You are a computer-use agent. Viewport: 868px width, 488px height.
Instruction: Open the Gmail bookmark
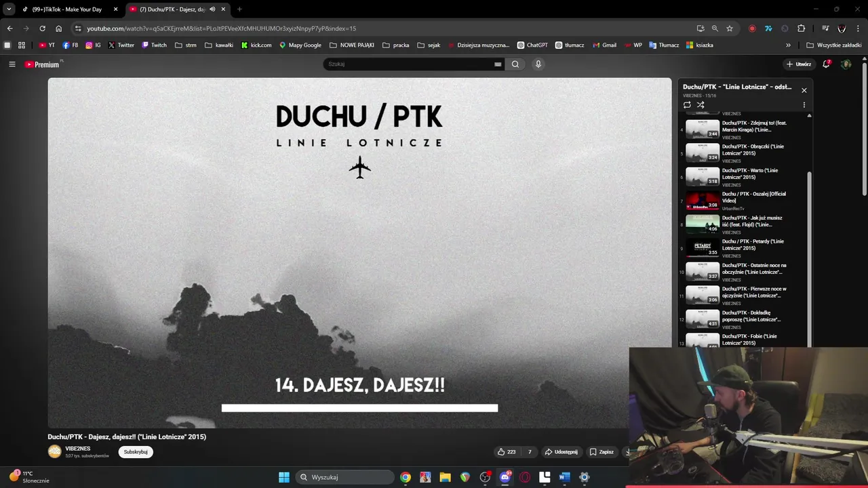click(604, 45)
